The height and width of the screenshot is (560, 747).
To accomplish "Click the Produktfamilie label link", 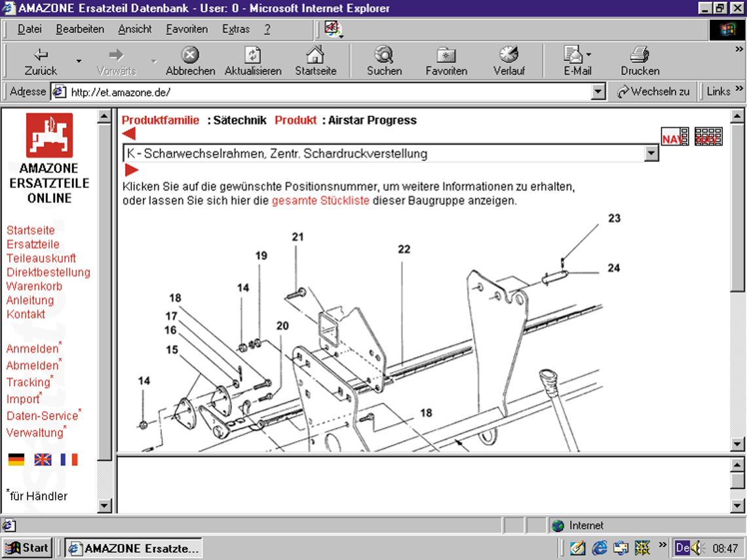I will [161, 120].
